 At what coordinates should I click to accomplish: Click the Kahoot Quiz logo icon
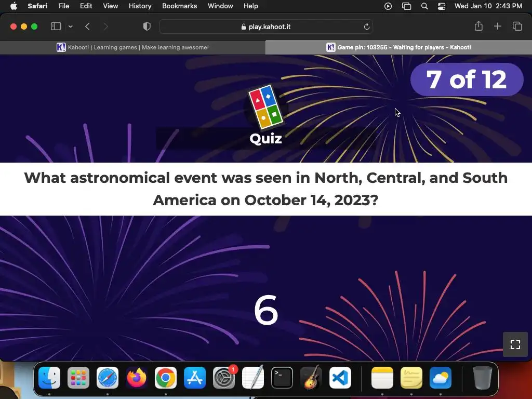(x=265, y=107)
